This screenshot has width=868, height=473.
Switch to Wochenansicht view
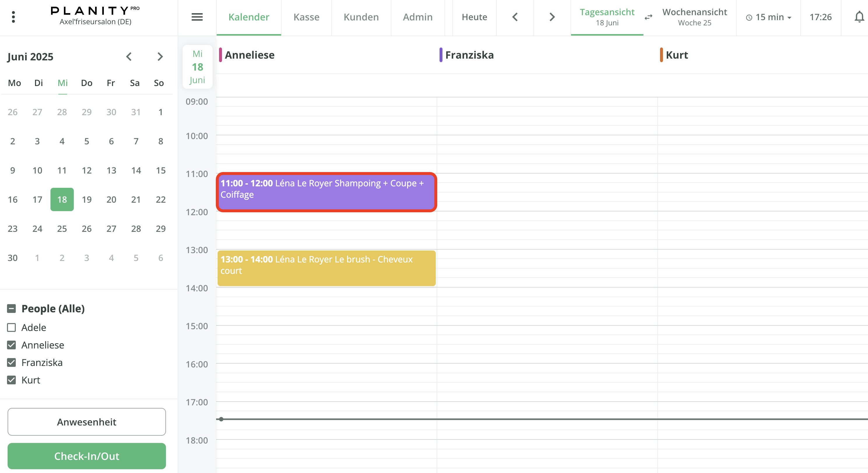click(694, 17)
